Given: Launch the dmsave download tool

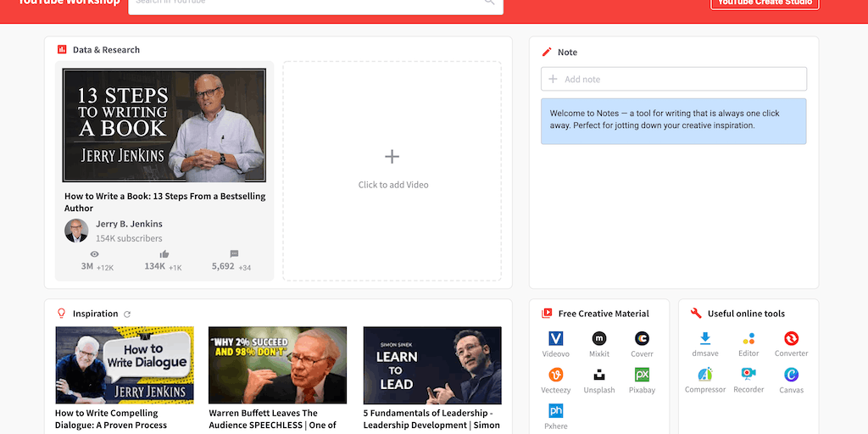Looking at the screenshot, I should click(x=705, y=339).
